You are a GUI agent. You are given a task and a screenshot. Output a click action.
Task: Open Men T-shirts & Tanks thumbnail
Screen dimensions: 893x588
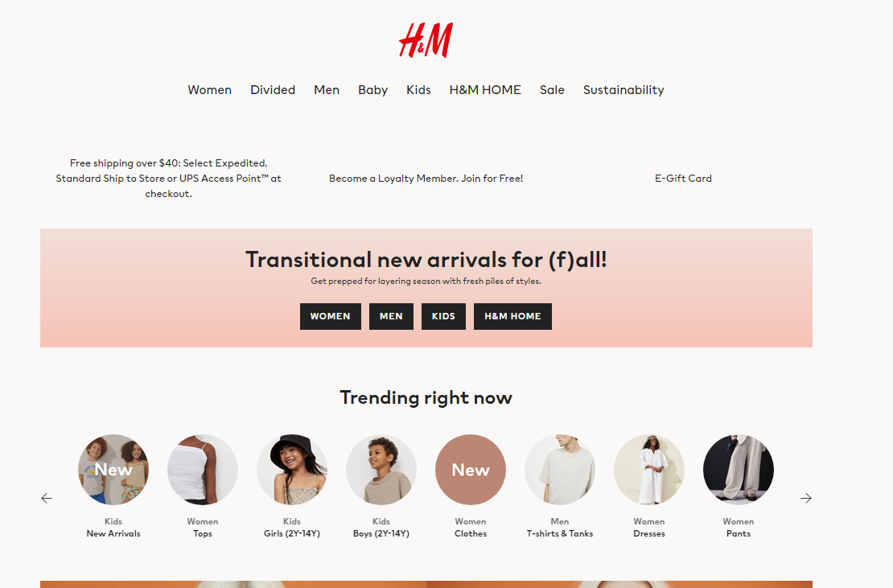point(560,470)
